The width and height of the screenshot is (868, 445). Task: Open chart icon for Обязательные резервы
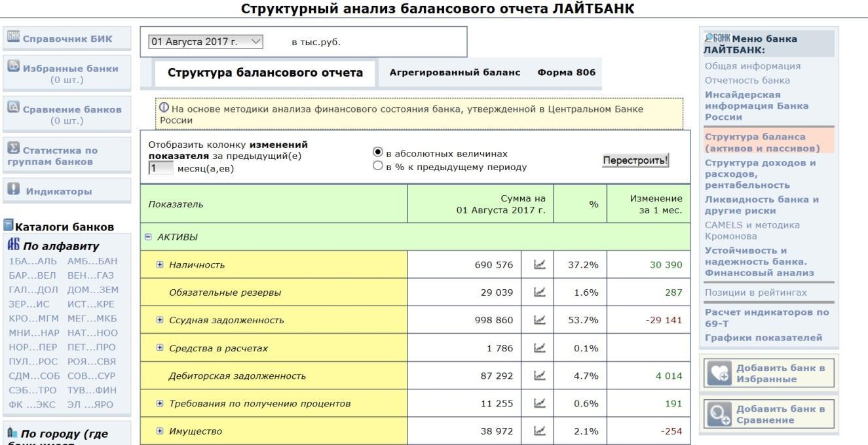(x=539, y=293)
